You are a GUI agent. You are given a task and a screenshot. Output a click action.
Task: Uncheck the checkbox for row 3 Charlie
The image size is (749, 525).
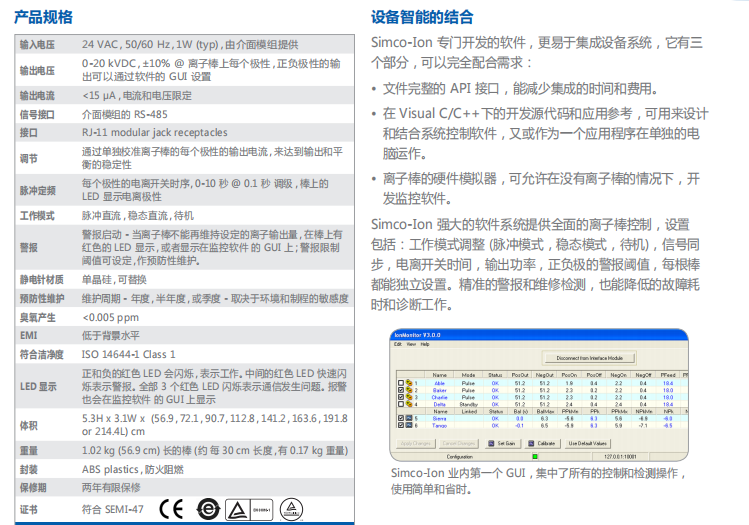(x=401, y=397)
